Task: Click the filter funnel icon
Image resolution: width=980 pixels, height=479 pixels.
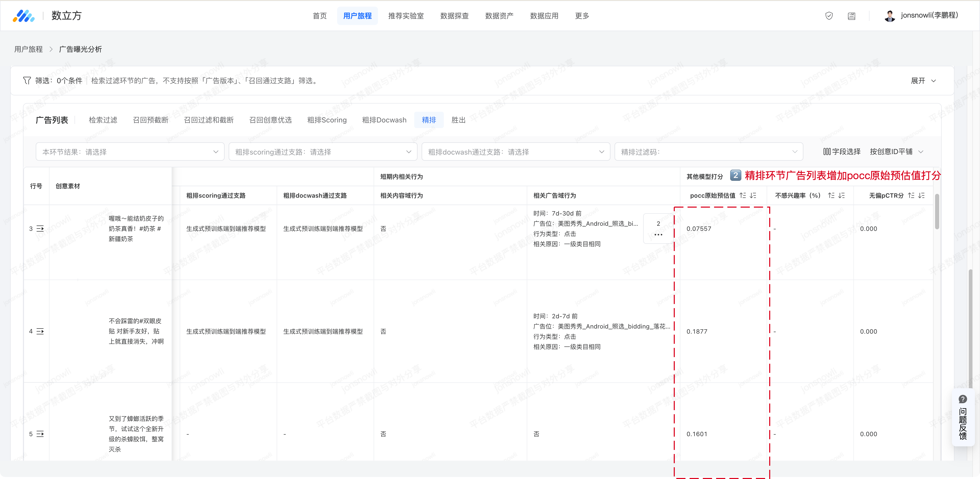Action: click(27, 81)
